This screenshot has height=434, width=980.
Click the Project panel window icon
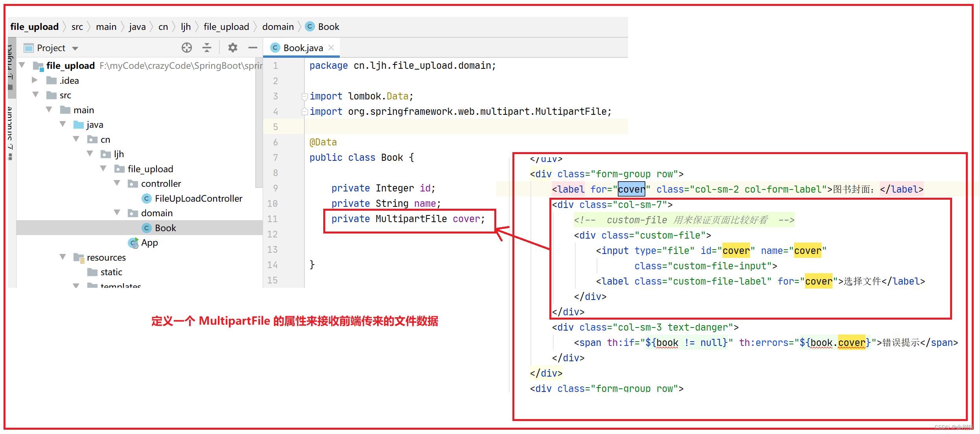(28, 48)
